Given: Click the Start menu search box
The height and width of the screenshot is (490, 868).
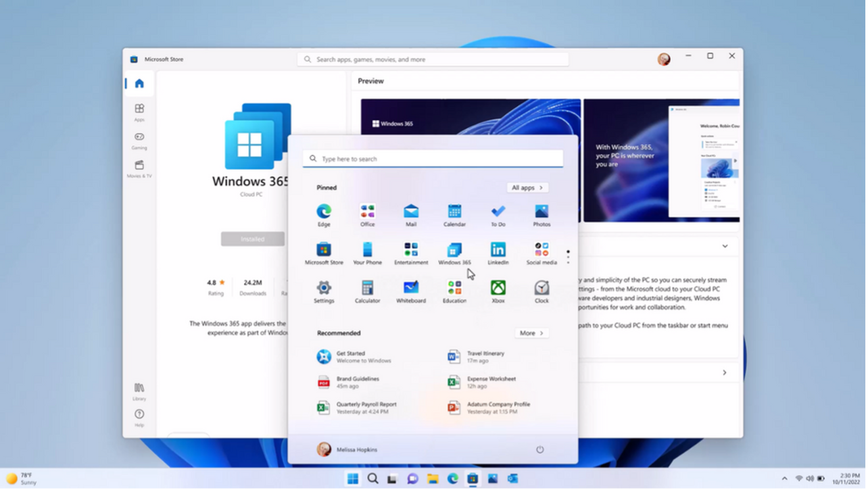Looking at the screenshot, I should coord(433,158).
